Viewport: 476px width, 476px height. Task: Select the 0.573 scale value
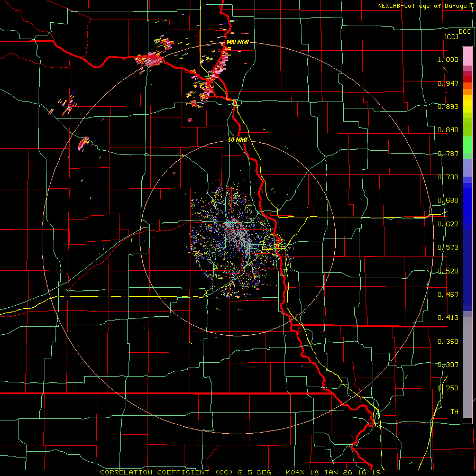(x=448, y=248)
